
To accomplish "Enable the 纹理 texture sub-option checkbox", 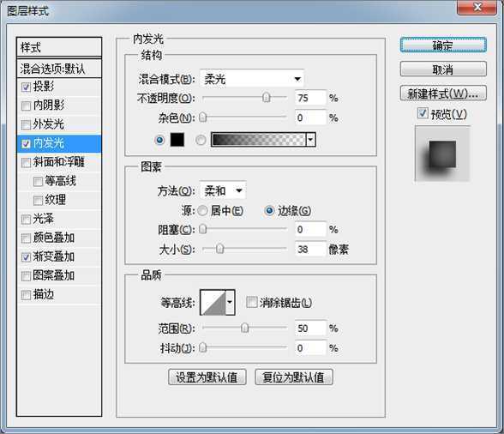I will pos(38,201).
